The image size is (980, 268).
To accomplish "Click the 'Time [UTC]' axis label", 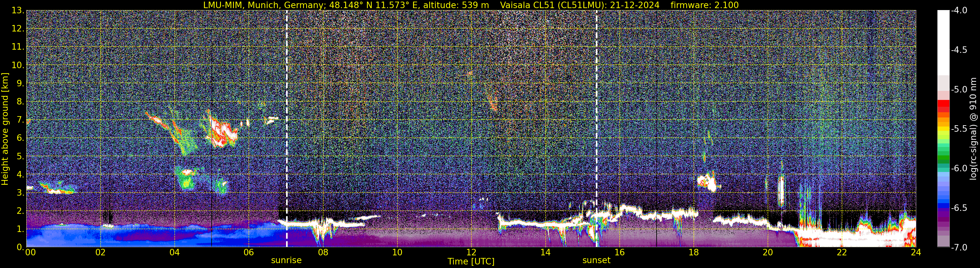I will point(471,261).
